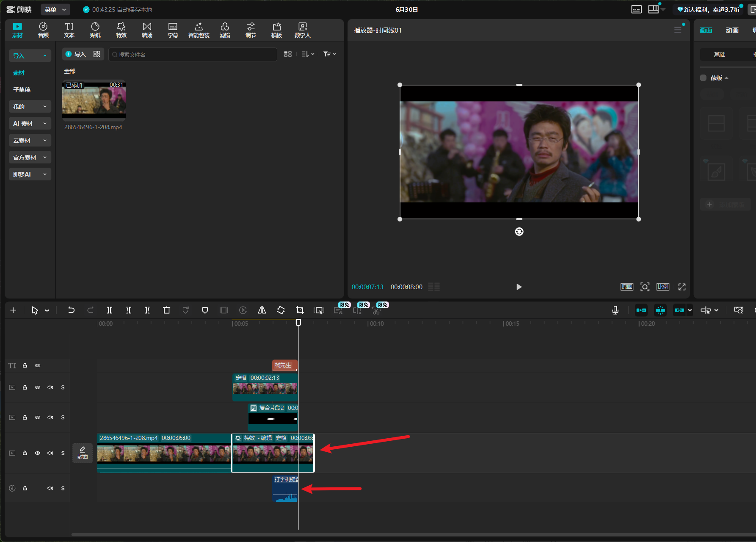The image size is (756, 542).
Task: Click the undo arrow in timeline toolbar
Action: 71,310
